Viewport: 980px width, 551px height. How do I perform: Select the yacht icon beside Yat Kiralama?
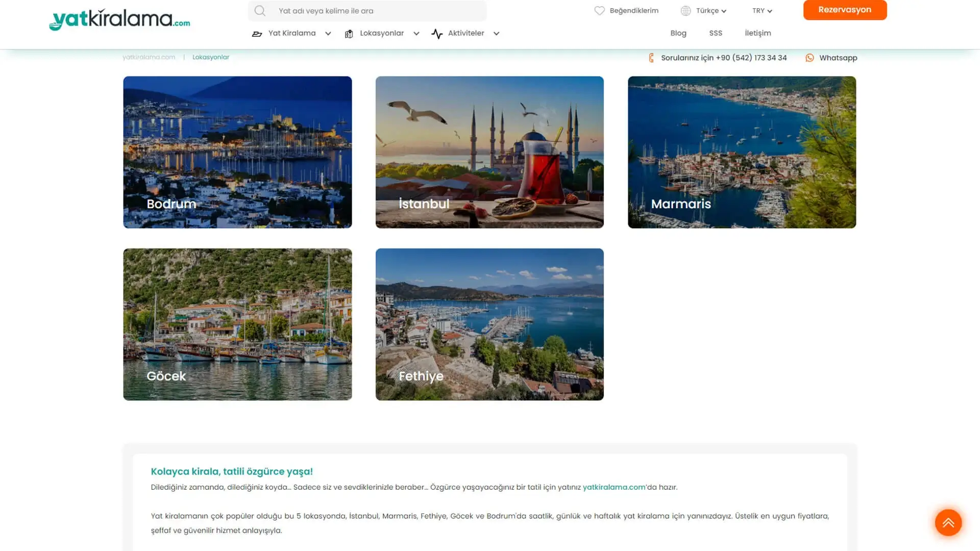tap(257, 33)
